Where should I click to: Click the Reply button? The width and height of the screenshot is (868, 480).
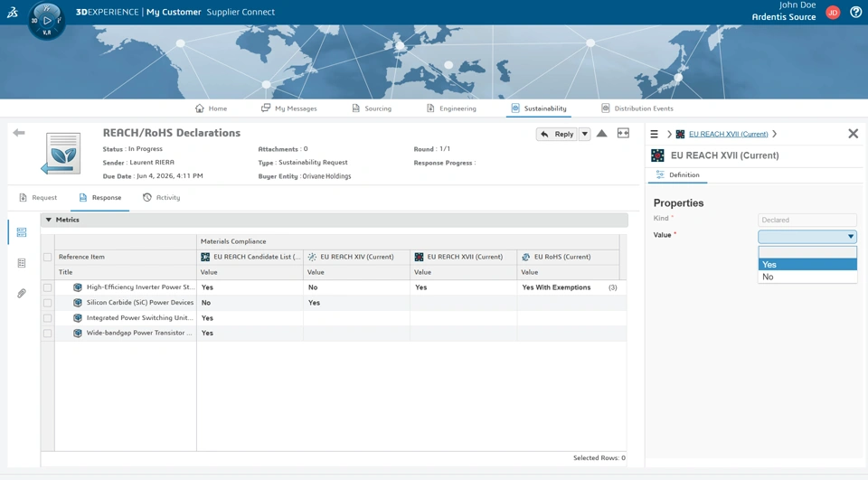(x=557, y=134)
